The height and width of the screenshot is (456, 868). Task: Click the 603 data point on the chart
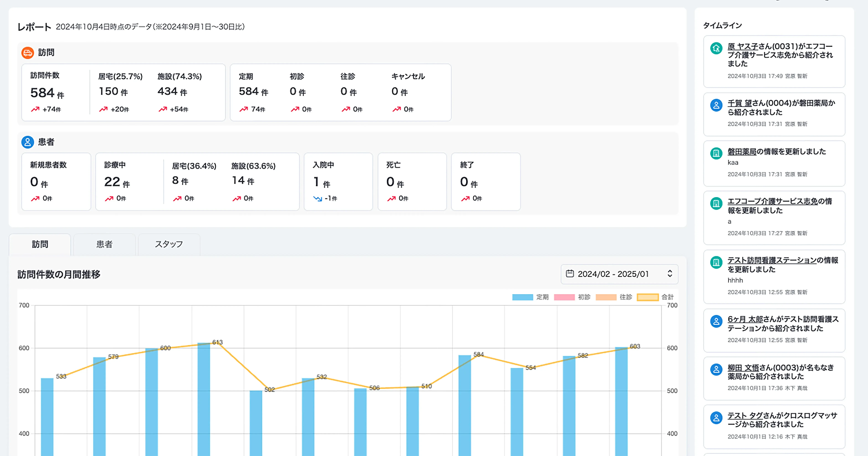point(635,347)
